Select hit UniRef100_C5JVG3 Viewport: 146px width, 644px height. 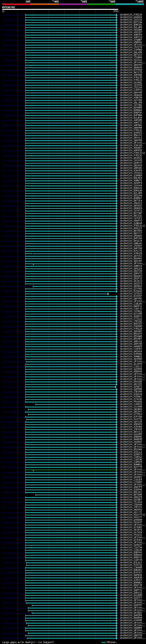coord(131,502)
